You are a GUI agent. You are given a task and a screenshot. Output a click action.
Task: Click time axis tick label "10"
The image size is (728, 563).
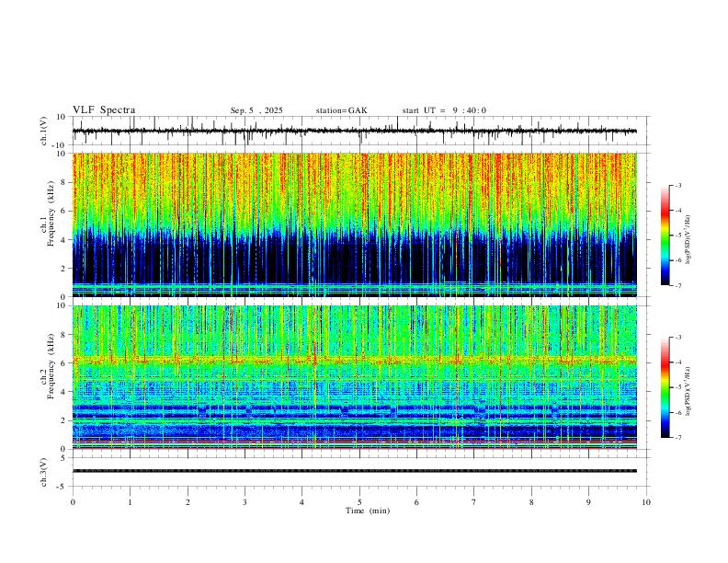point(646,502)
